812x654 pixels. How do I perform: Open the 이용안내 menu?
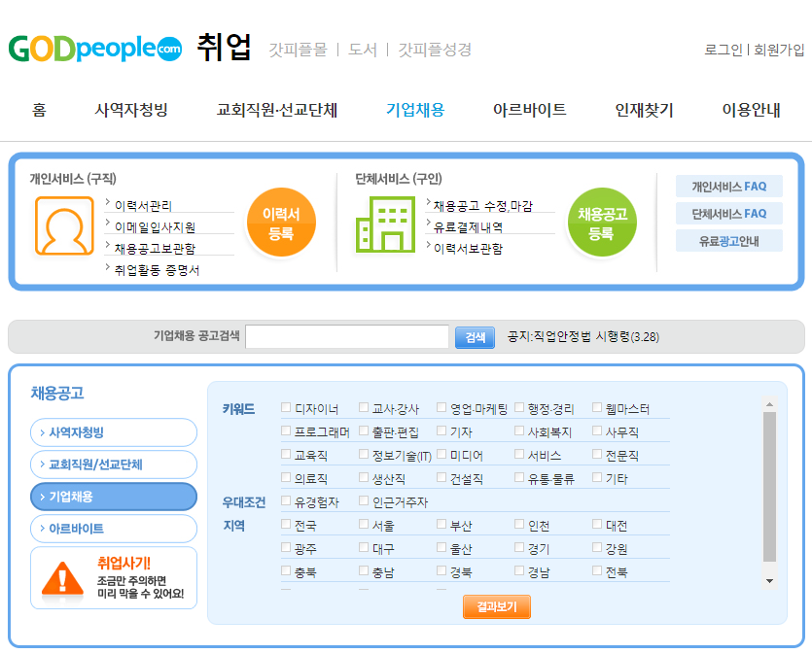pyautogui.click(x=751, y=110)
